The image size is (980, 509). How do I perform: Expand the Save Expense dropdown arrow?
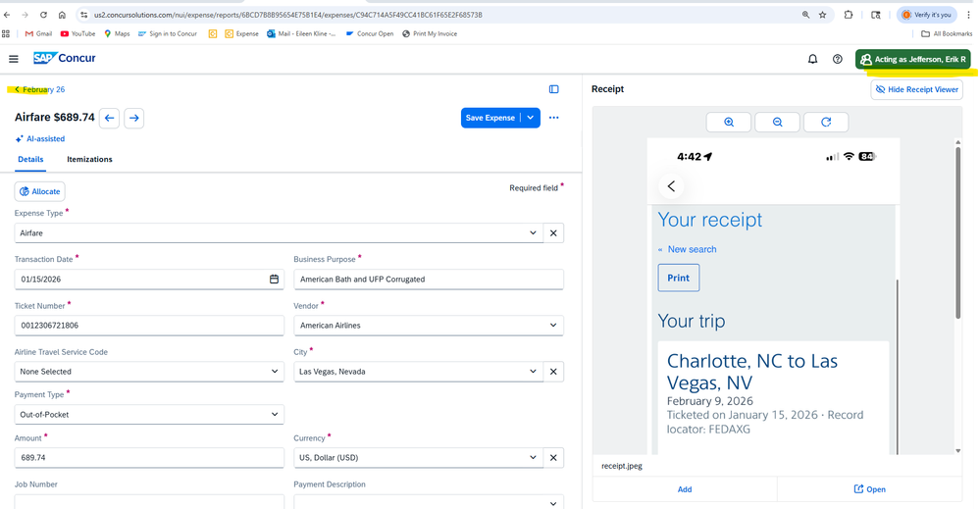pos(531,118)
